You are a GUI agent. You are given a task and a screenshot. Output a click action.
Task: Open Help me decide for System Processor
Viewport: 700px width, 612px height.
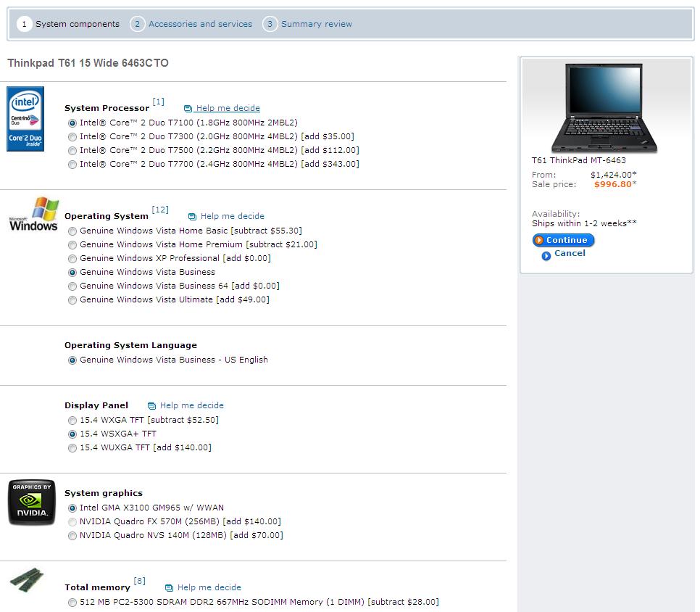[228, 108]
